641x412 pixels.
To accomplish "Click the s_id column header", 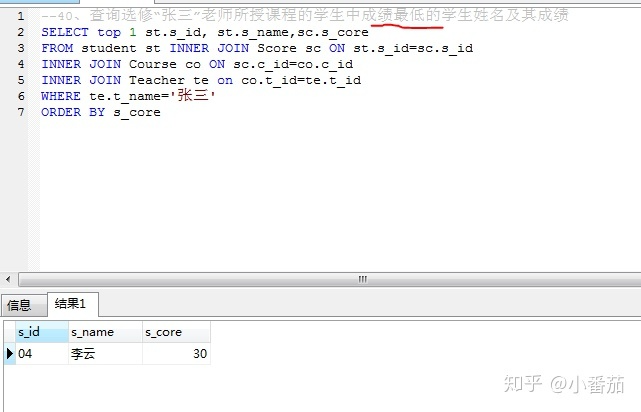I will [42, 332].
